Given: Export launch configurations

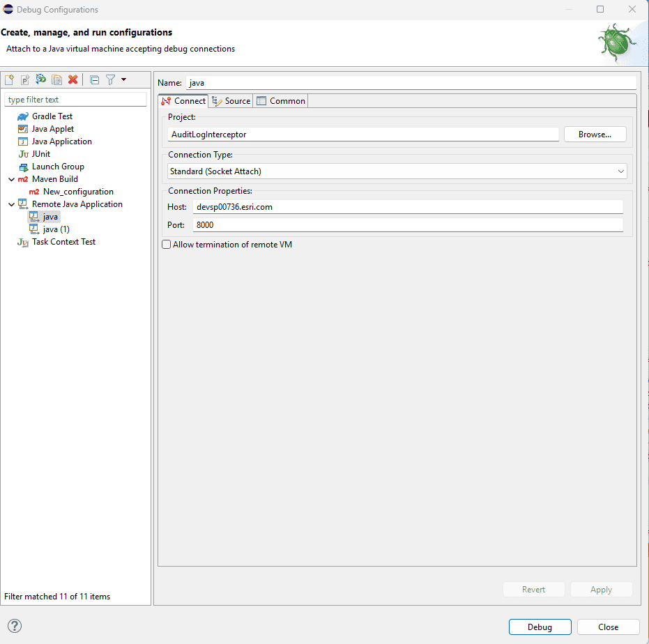Looking at the screenshot, I should point(40,79).
